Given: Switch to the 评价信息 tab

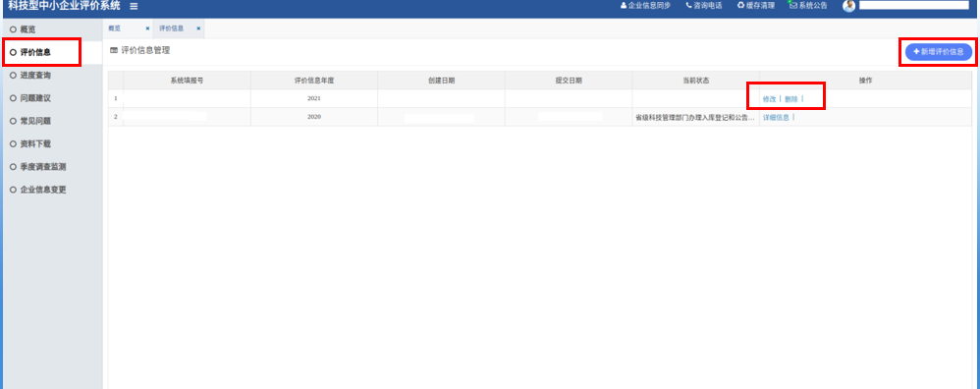Looking at the screenshot, I should pos(171,28).
